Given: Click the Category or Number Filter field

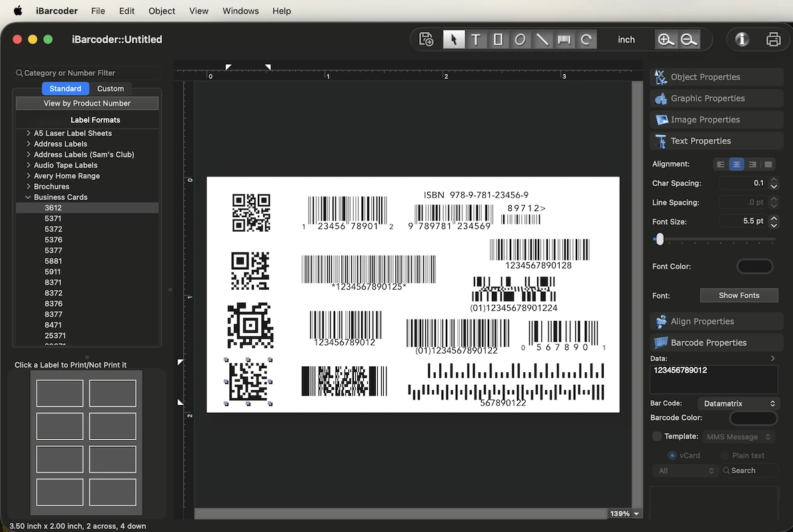Looking at the screenshot, I should 87,73.
